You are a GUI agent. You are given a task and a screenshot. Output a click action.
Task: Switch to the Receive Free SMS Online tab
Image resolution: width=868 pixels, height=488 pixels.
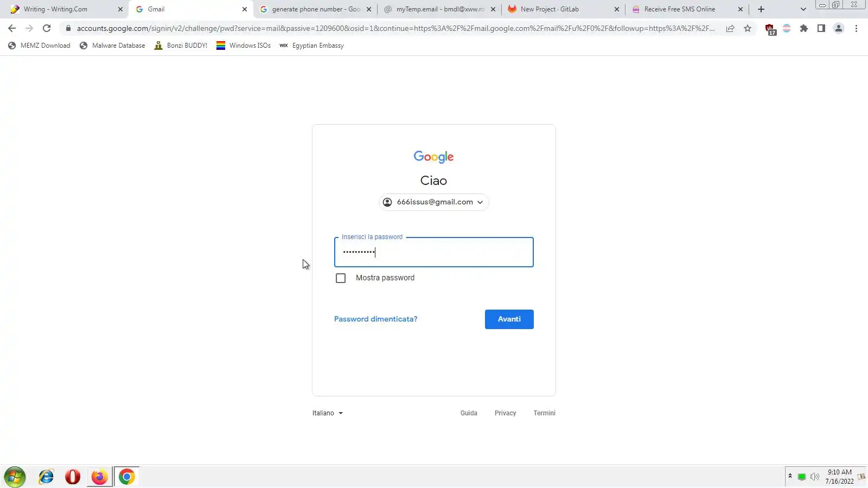(x=687, y=9)
